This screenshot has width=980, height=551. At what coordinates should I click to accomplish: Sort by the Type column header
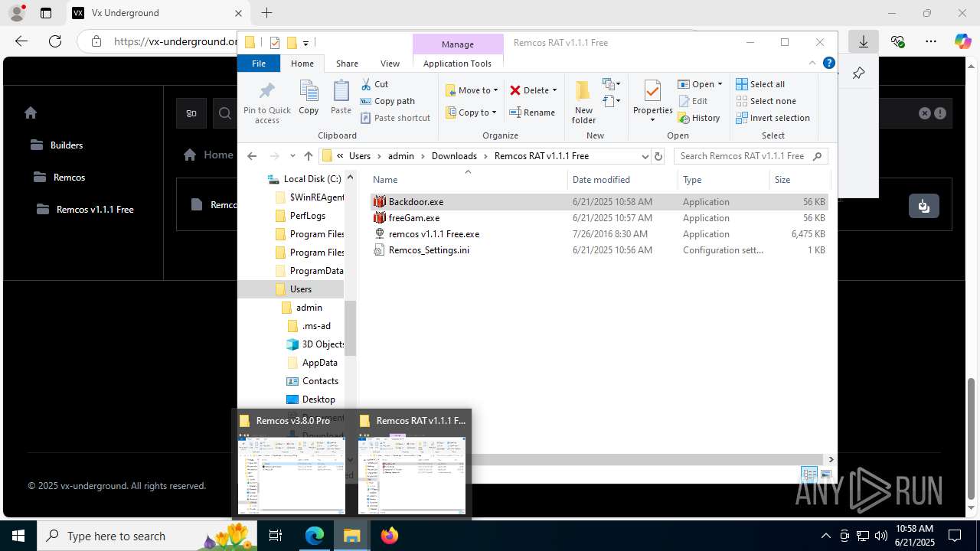tap(724, 180)
